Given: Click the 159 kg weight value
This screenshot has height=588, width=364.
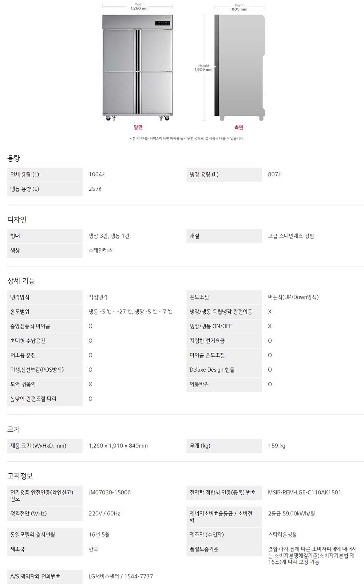Looking at the screenshot, I should (277, 446).
